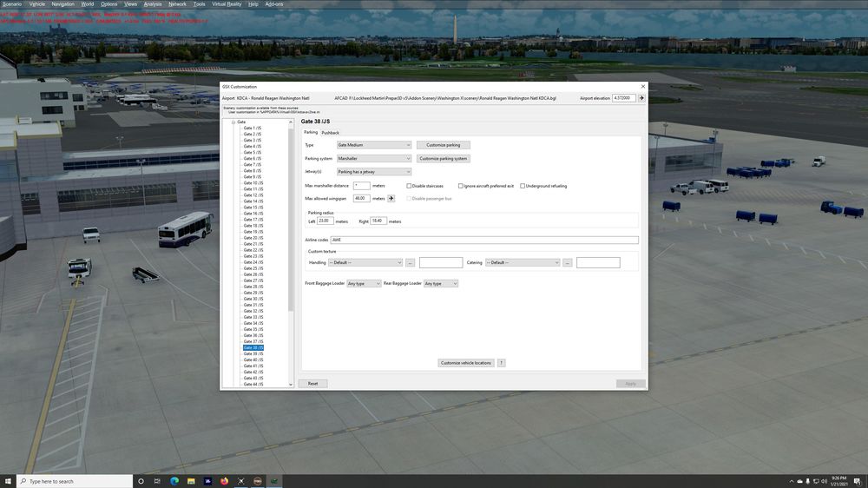868x488 pixels.
Task: Open the Navigation menu in menu bar
Action: [62, 4]
